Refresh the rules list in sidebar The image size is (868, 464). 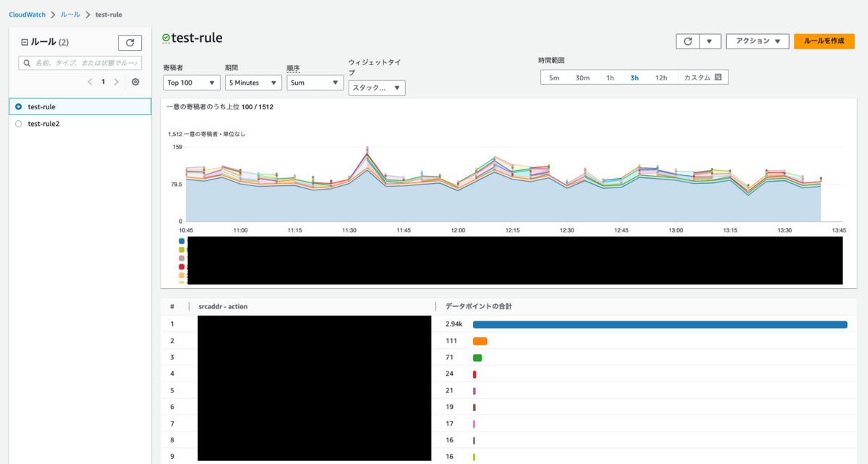[x=130, y=43]
